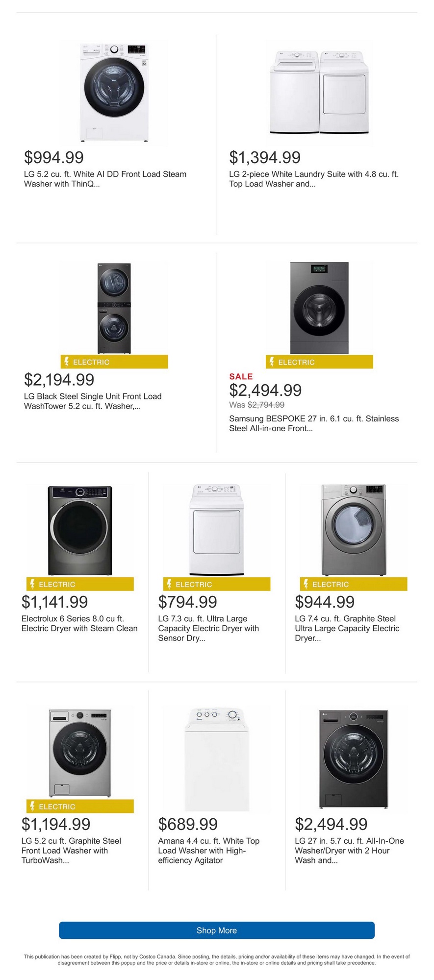Click Electric badge under LG WashTower

coord(114,362)
